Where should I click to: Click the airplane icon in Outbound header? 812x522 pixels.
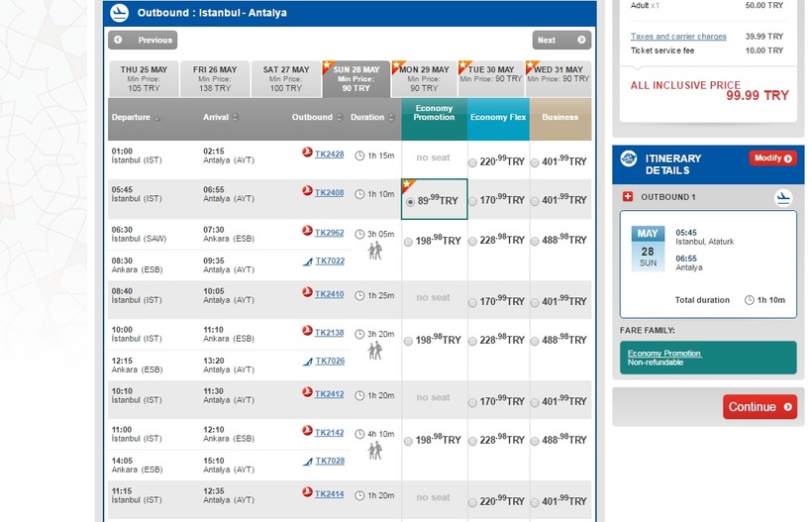[x=119, y=13]
